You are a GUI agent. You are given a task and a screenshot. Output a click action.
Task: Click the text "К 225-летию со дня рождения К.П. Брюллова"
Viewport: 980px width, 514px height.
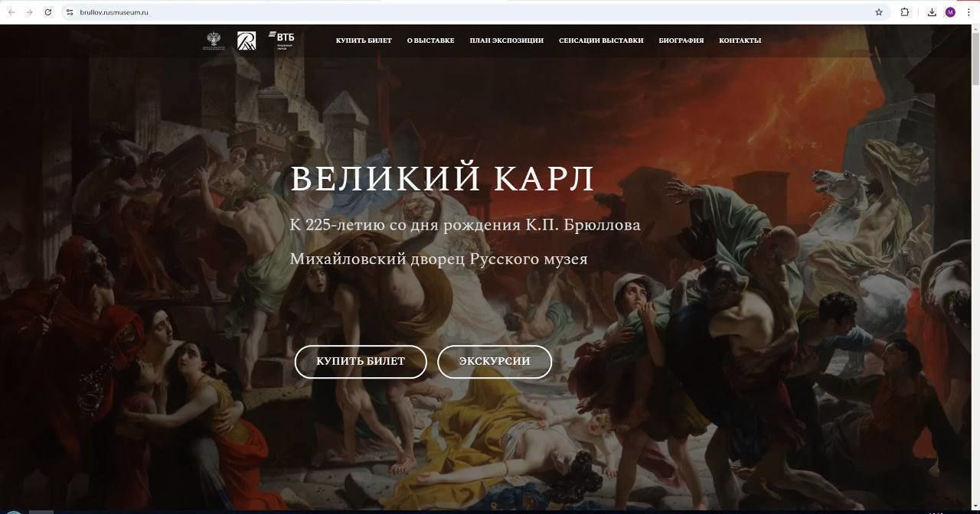(x=465, y=226)
